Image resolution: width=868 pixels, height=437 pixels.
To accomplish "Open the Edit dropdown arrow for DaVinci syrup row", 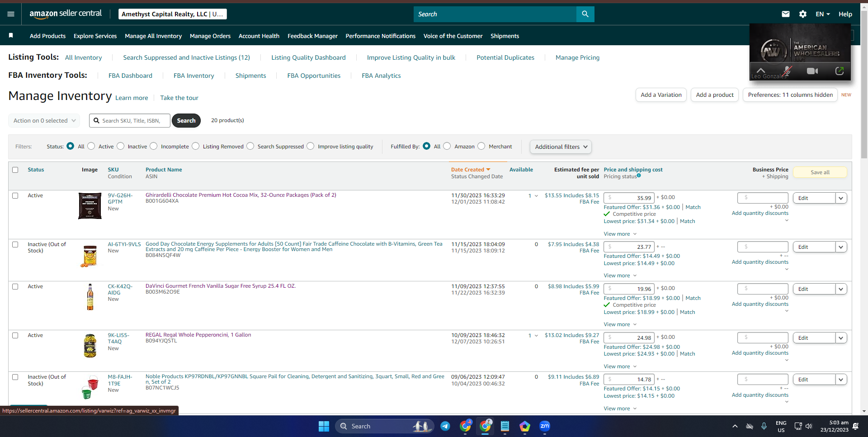I will coord(841,289).
